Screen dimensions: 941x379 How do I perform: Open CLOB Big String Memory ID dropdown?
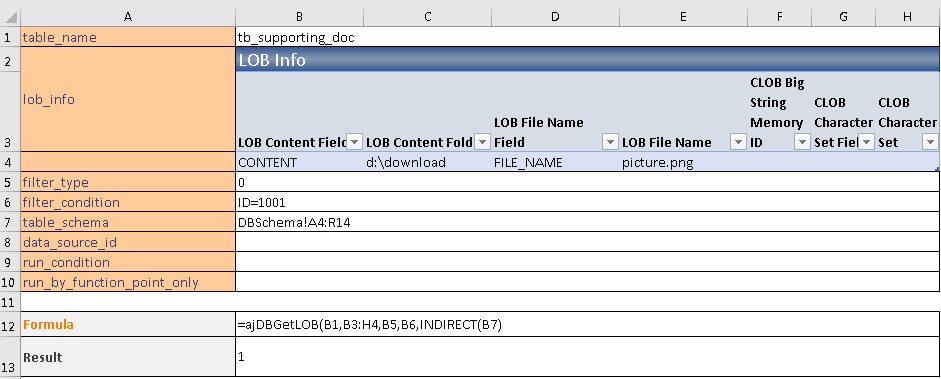pos(802,142)
